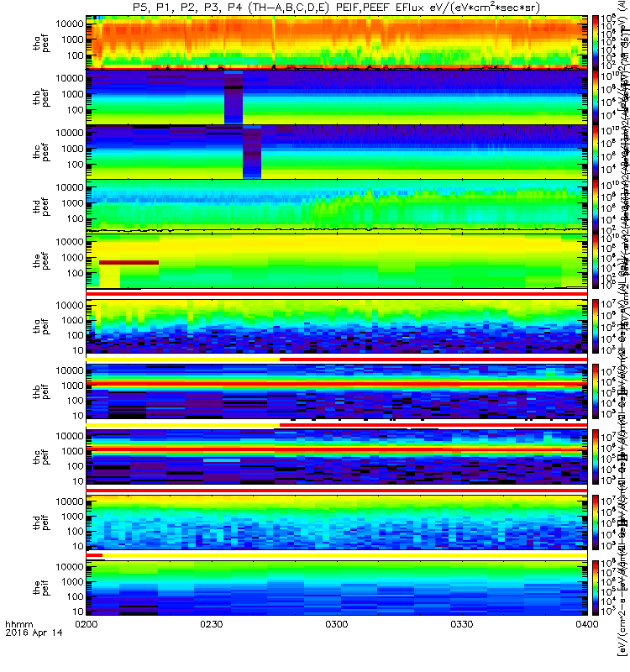
Task: Select the 0400 time axis label
Action: click(587, 624)
